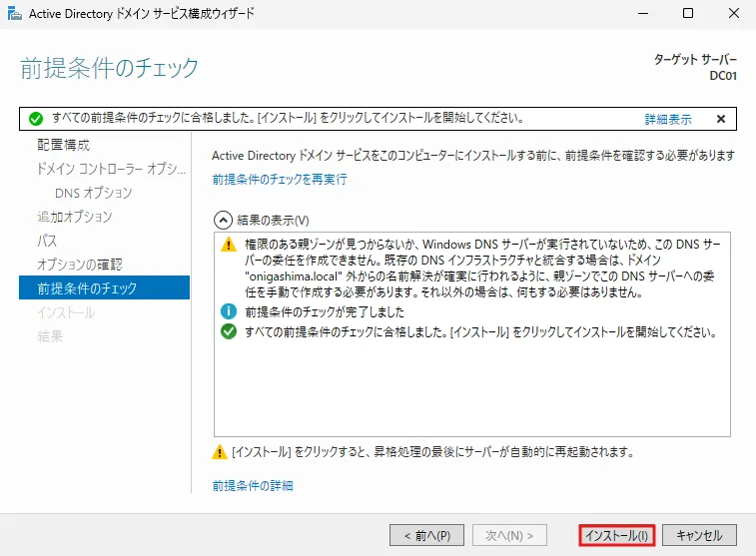Click 前提条件のチェックが完了しました result text
The height and width of the screenshot is (556, 756).
[325, 311]
